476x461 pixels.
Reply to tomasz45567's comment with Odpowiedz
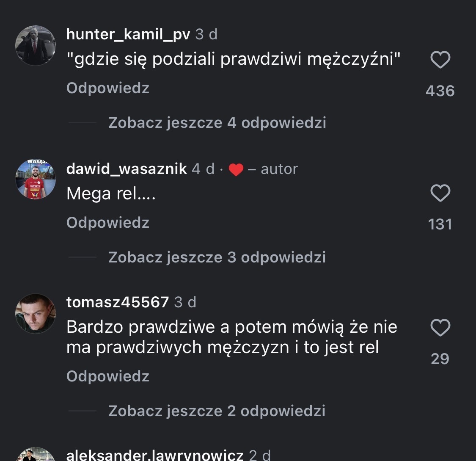pyautogui.click(x=108, y=376)
